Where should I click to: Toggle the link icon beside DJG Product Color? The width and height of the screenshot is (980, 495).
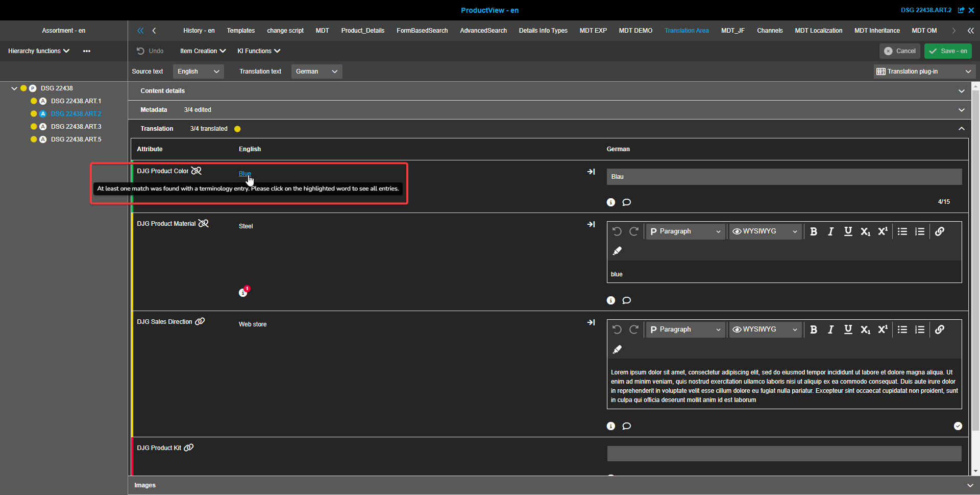197,171
